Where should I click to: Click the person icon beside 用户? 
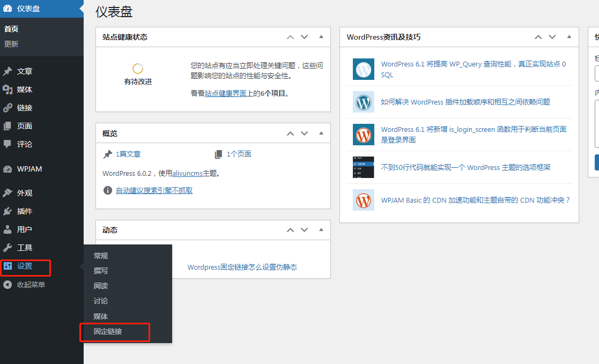[x=8, y=229]
